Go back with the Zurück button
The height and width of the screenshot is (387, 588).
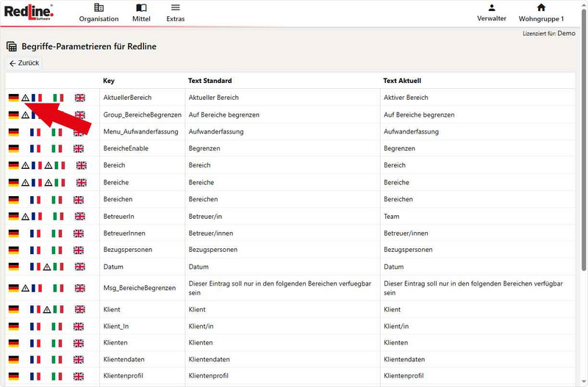pyautogui.click(x=24, y=63)
